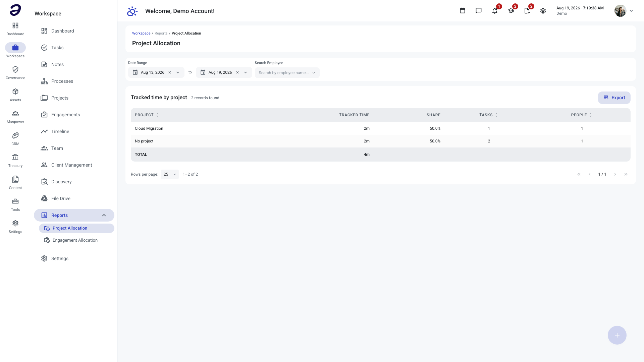The height and width of the screenshot is (362, 644).
Task: Open header settings gear
Action: 543,11
